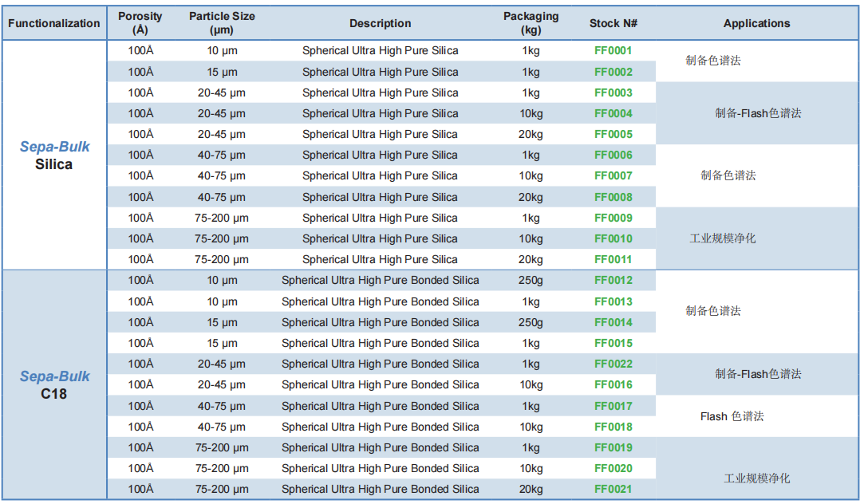Click stock number FF0009
The height and width of the screenshot is (504, 864).
(613, 219)
